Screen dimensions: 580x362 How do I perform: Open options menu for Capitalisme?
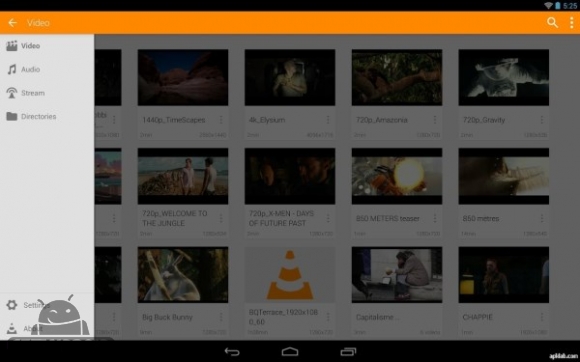(435, 317)
